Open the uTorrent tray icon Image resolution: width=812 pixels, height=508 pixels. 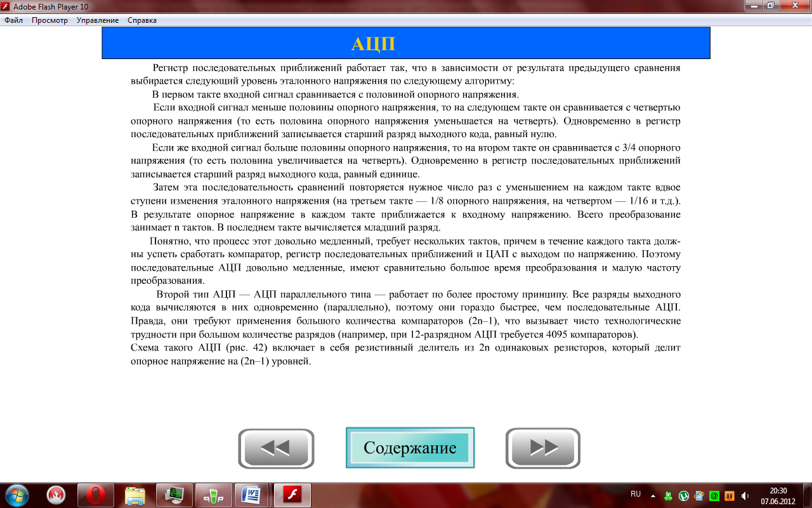pyautogui.click(x=684, y=496)
